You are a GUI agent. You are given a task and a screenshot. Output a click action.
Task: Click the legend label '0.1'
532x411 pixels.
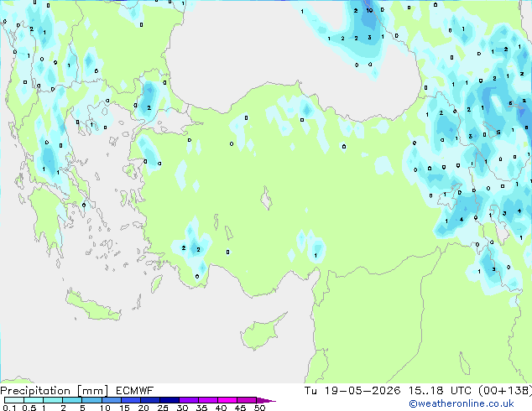coord(9,408)
